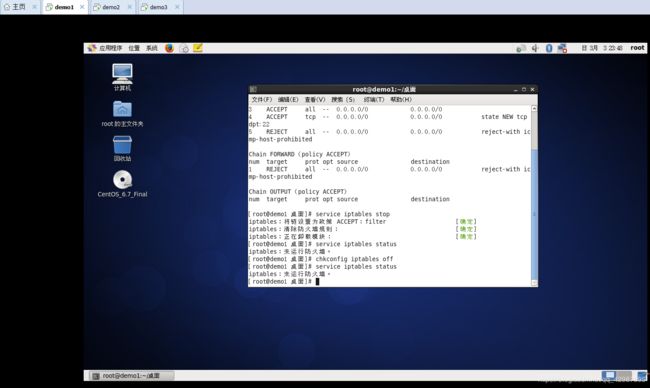This screenshot has height=388, width=650.
Task: Open the 位置 places menu
Action: coord(134,48)
